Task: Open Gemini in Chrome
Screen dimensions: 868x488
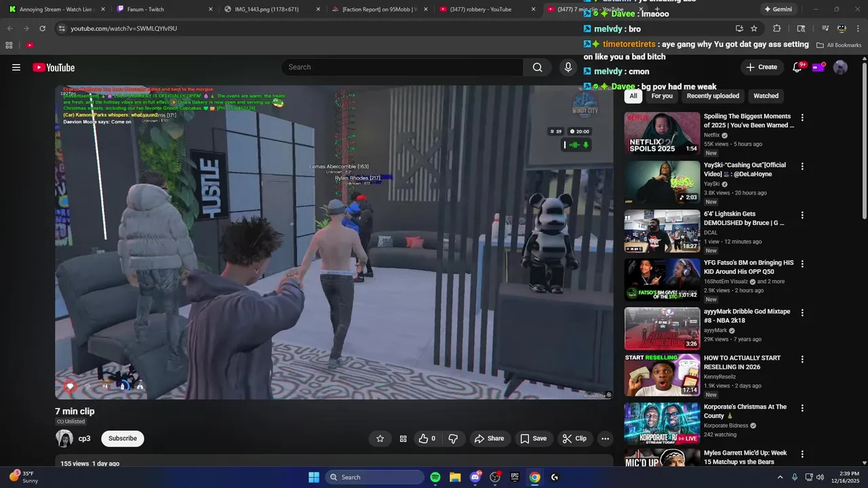Action: (x=778, y=9)
